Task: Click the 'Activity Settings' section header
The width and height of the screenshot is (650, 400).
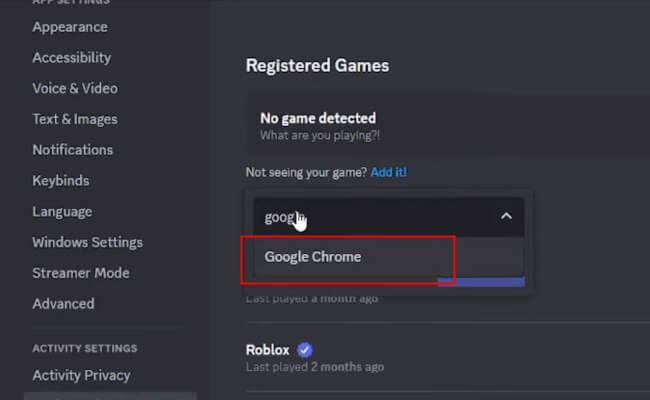Action: click(x=85, y=348)
